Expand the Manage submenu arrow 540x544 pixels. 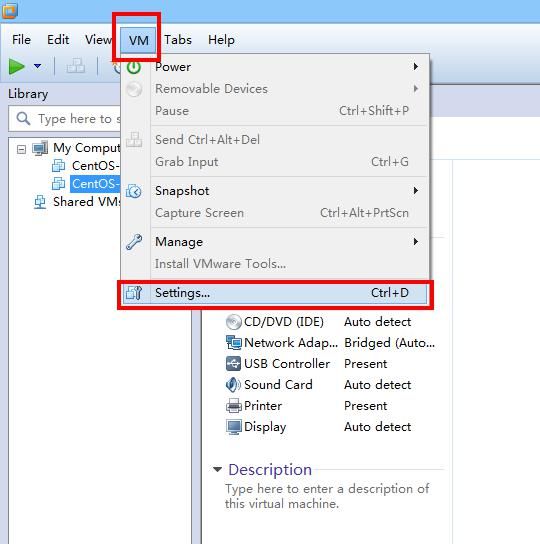pos(415,242)
